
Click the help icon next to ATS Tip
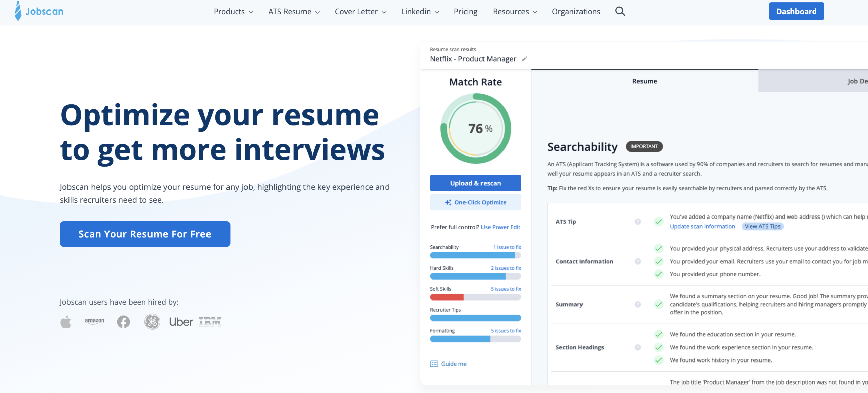637,221
